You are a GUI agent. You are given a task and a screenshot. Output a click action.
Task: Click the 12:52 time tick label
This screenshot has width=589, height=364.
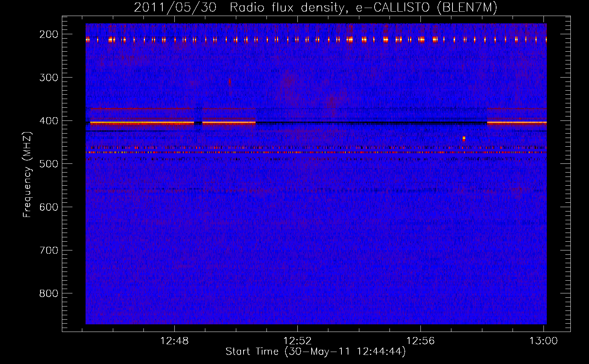click(x=297, y=341)
